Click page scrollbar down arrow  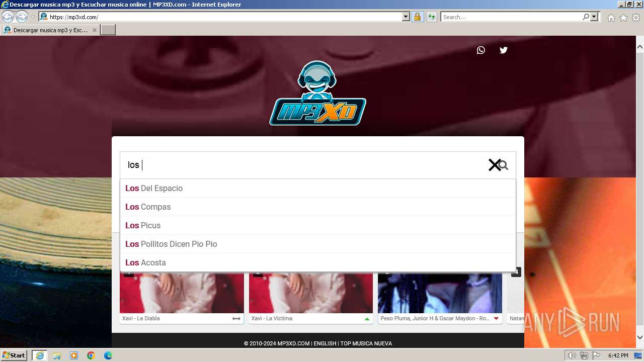click(x=640, y=337)
